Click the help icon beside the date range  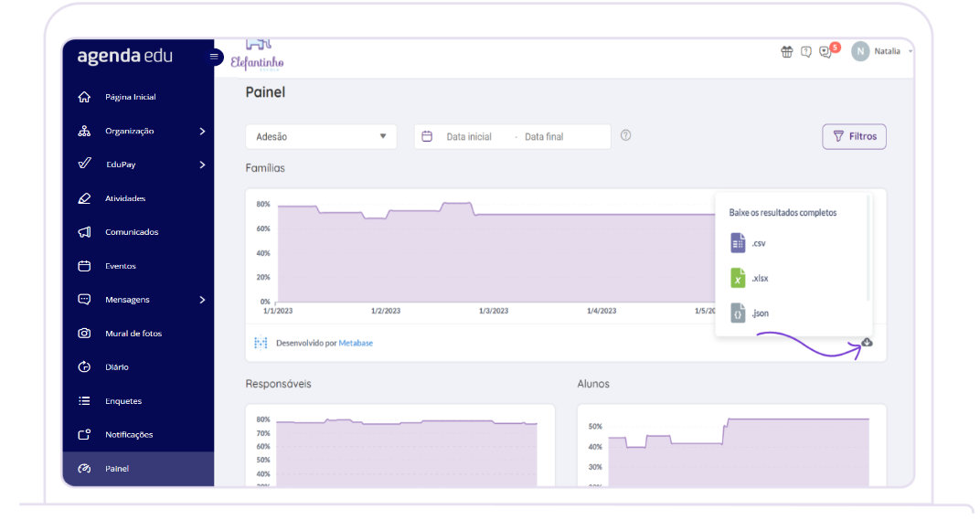point(626,136)
